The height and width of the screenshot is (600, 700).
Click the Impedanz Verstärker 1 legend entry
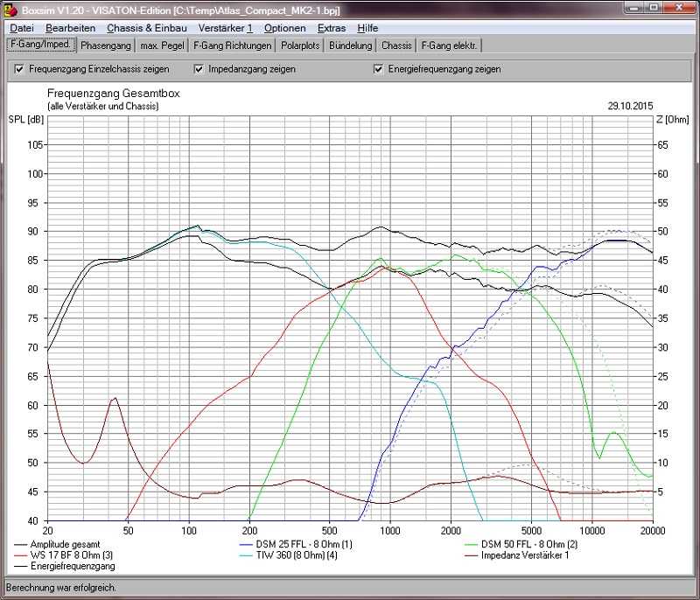(517, 555)
